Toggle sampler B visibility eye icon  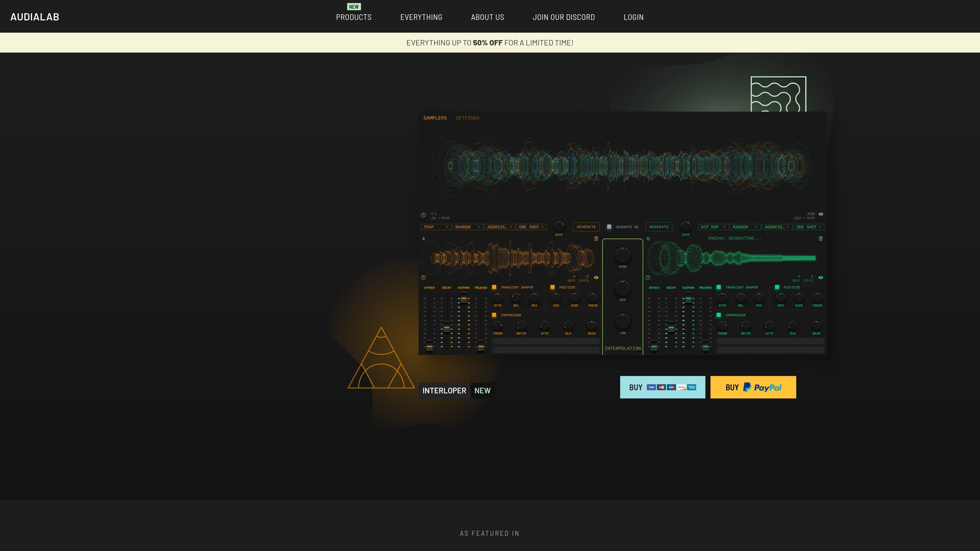(820, 278)
